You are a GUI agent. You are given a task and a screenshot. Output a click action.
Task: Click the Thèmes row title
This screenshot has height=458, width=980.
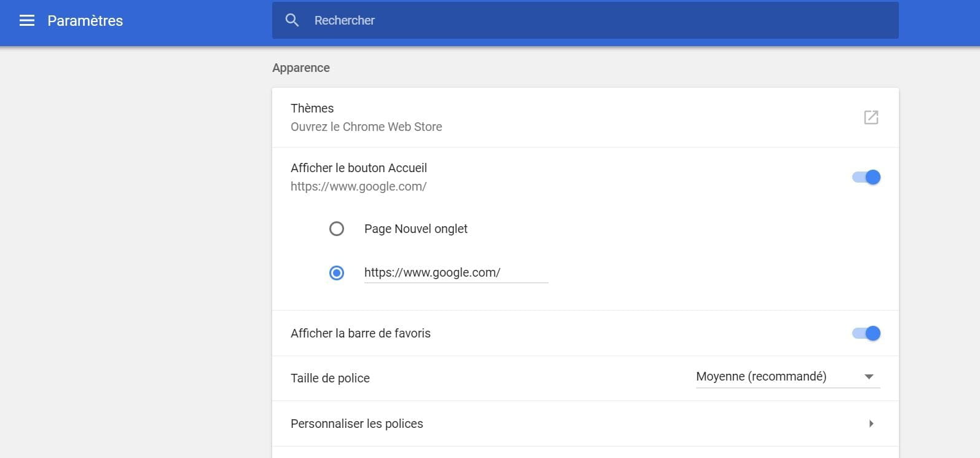tap(312, 108)
